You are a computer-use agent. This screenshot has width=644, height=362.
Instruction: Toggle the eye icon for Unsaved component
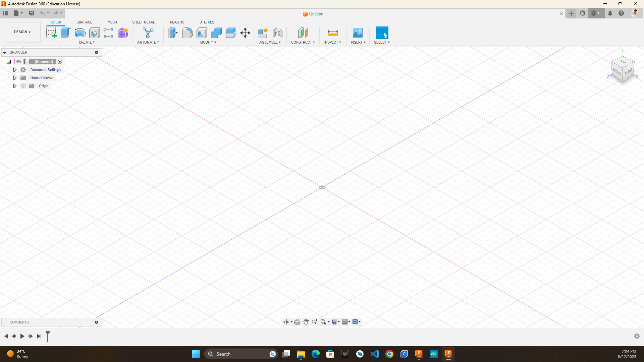pos(19,62)
